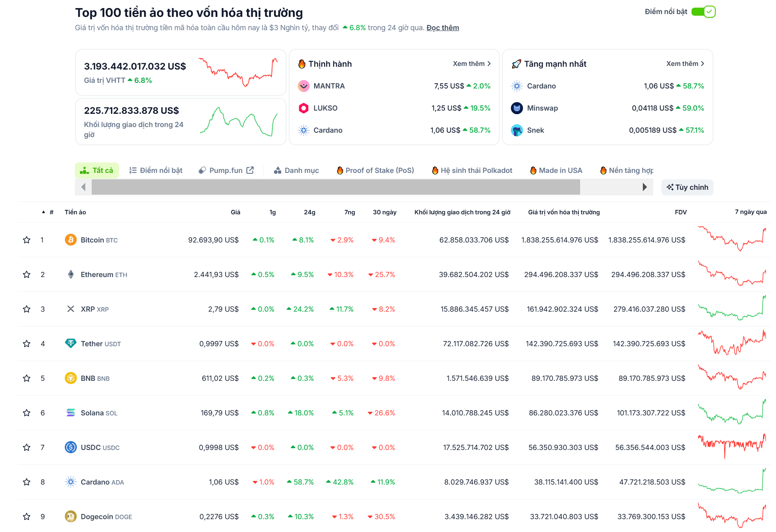This screenshot has width=776, height=532.
Task: Toggle the star for Tether
Action: [27, 344]
